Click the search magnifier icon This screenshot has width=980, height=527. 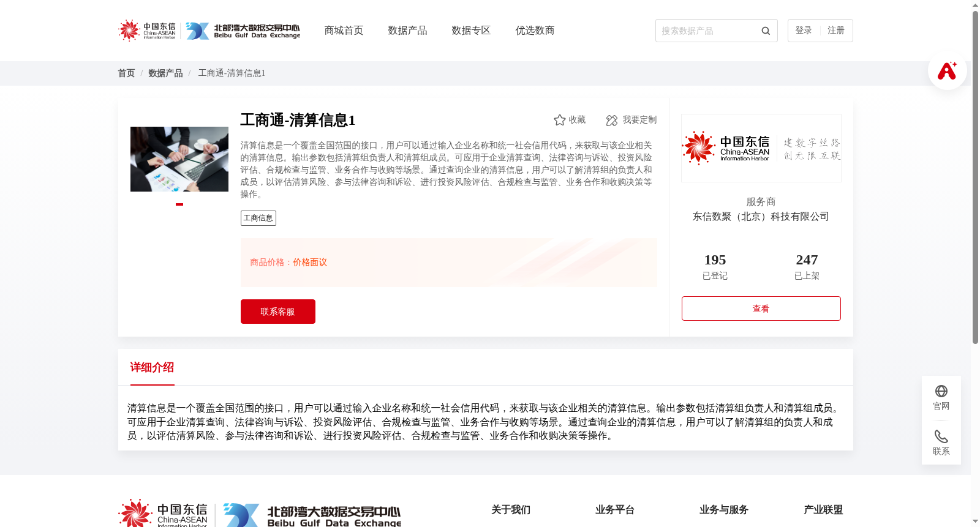tap(766, 31)
